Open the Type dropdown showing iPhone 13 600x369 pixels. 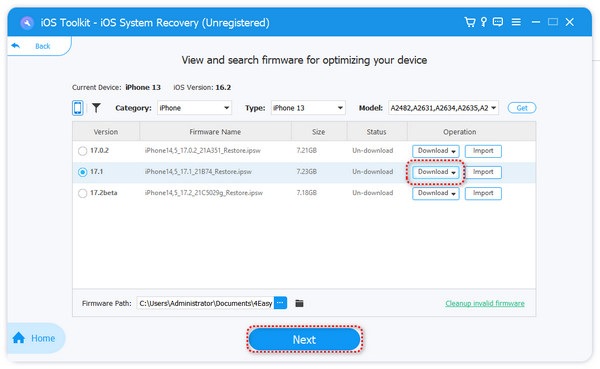(308, 108)
